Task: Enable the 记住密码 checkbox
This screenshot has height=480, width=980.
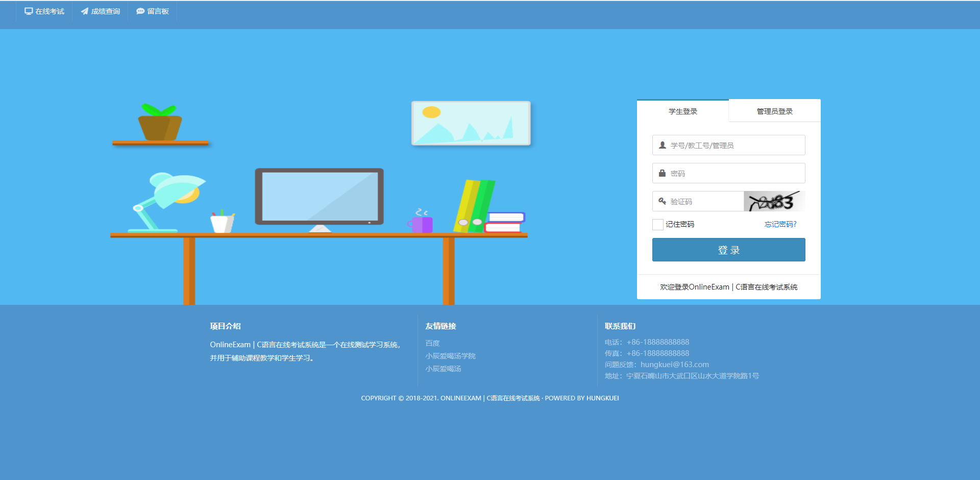Action: (x=657, y=224)
